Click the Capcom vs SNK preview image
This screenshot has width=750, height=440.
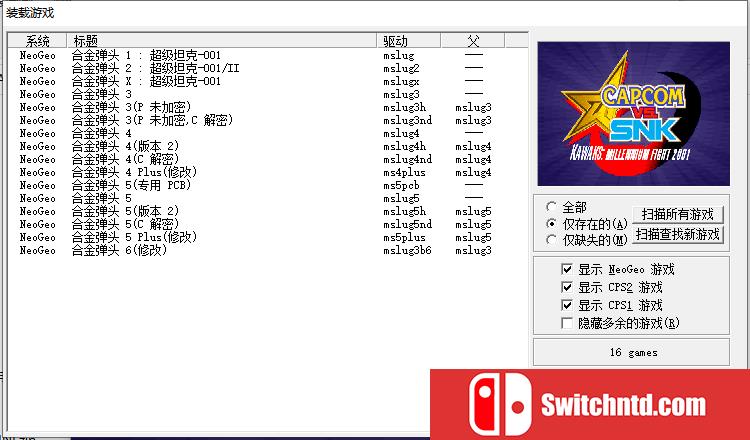[633, 114]
